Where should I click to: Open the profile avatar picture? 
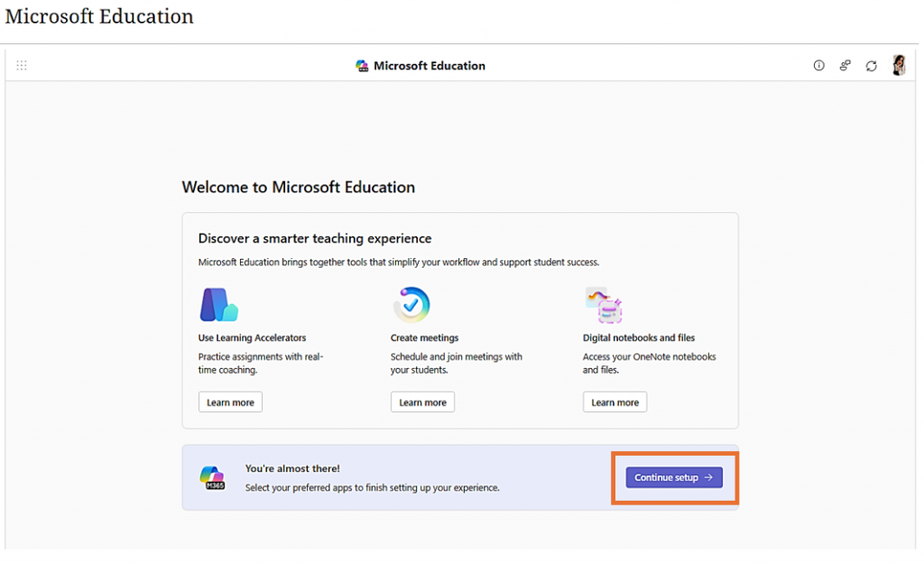(x=900, y=65)
